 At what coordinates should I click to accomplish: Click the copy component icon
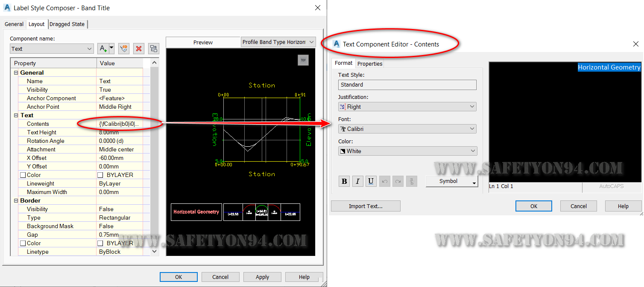(123, 48)
